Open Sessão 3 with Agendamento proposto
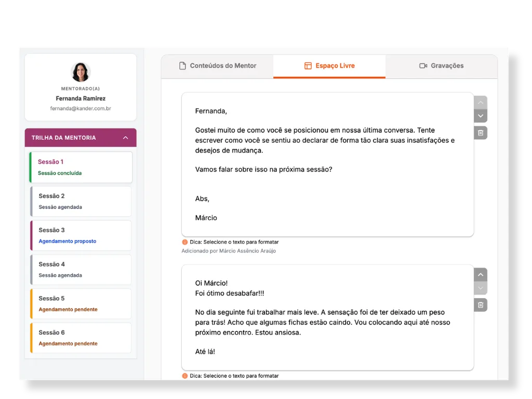The image size is (532, 399). (81, 235)
